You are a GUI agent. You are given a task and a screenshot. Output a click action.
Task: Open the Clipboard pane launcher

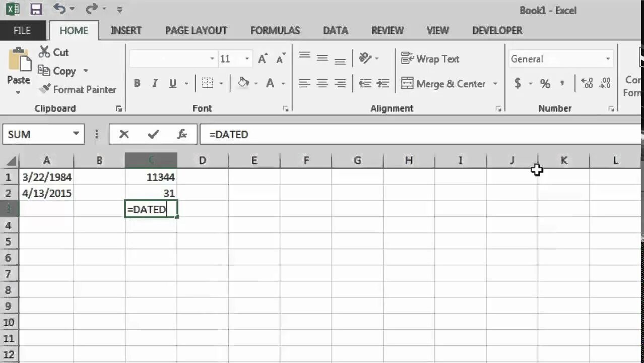click(x=119, y=108)
